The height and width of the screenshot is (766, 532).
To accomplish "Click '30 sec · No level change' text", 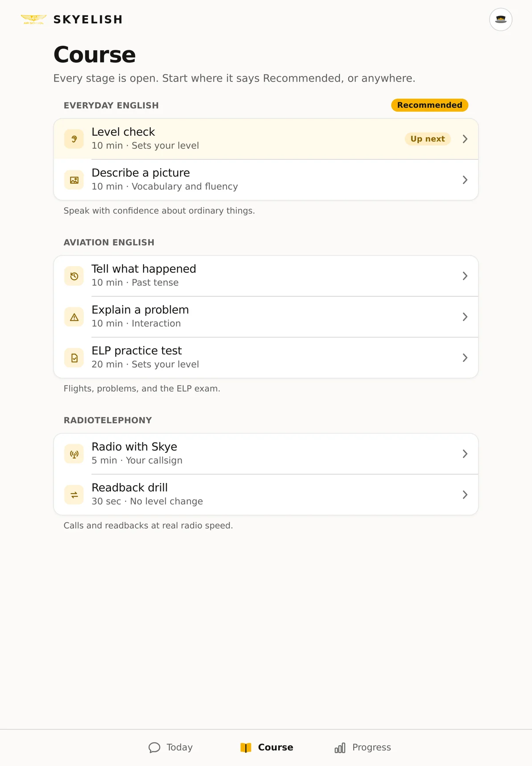I will click(x=147, y=501).
